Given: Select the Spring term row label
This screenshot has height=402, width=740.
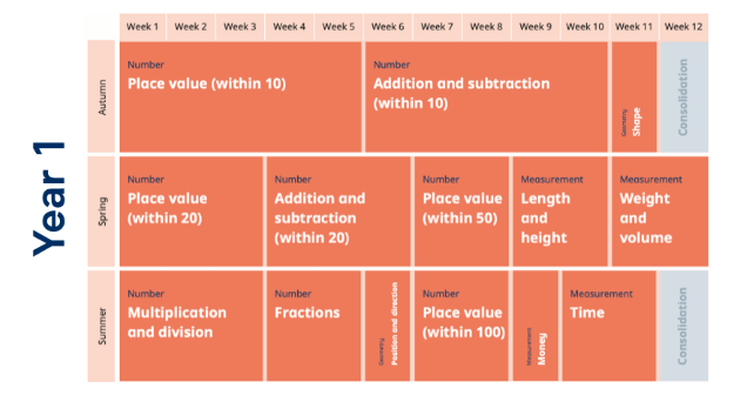Looking at the screenshot, I should (101, 211).
